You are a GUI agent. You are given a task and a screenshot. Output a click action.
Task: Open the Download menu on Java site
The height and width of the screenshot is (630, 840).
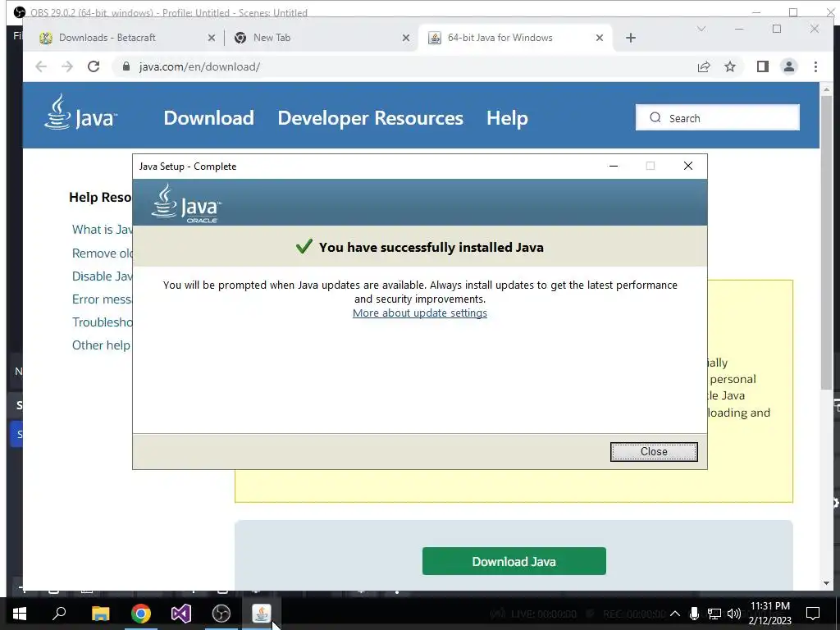pos(208,118)
